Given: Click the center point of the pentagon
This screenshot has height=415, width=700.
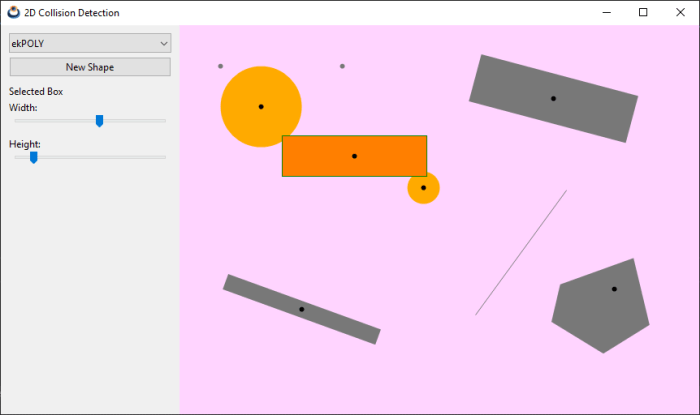Looking at the screenshot, I should [x=614, y=289].
